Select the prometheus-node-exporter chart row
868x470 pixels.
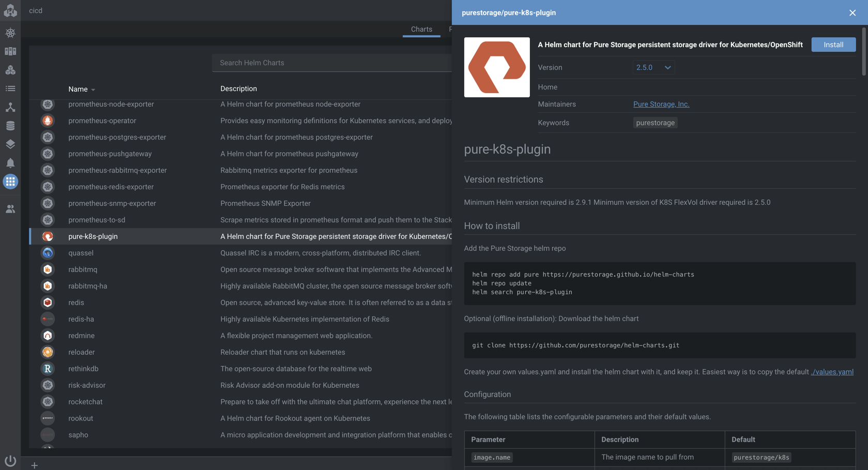240,104
